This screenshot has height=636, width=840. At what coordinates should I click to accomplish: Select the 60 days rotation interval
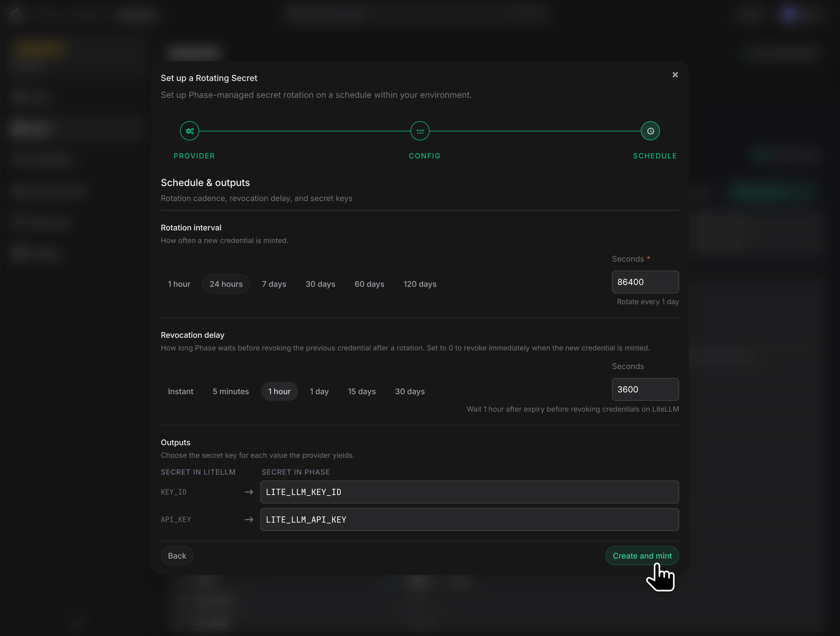click(370, 284)
